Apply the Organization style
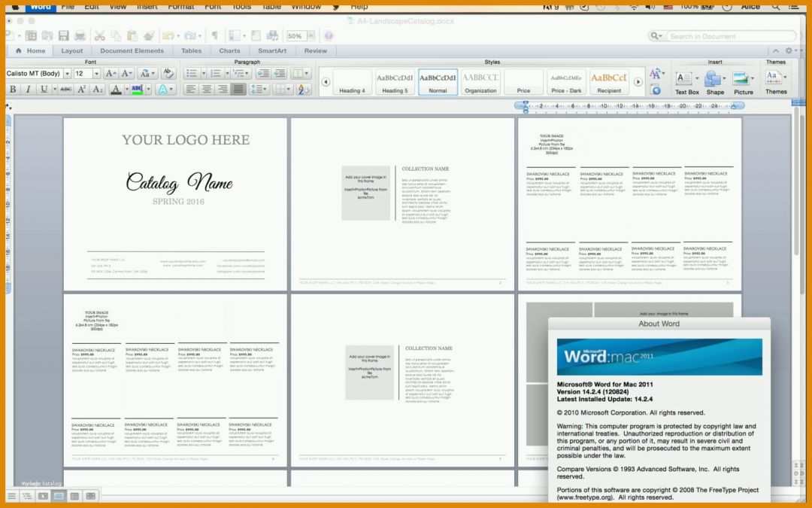Screen dimensions: 812x508 pyautogui.click(x=480, y=82)
